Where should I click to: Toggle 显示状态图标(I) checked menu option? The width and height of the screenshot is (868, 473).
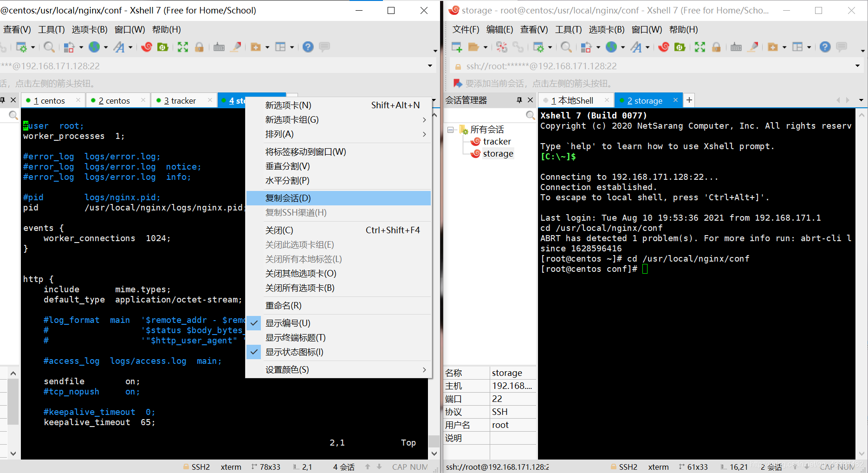tap(338, 352)
